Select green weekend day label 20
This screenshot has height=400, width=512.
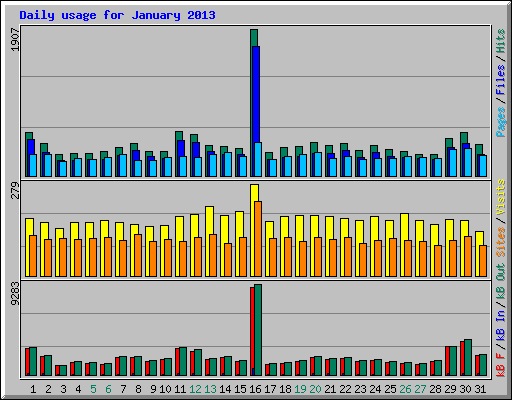pyautogui.click(x=315, y=389)
